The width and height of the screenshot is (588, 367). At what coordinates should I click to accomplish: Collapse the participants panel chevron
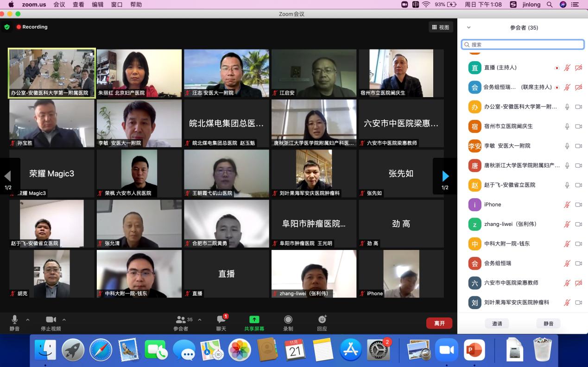[x=468, y=28]
